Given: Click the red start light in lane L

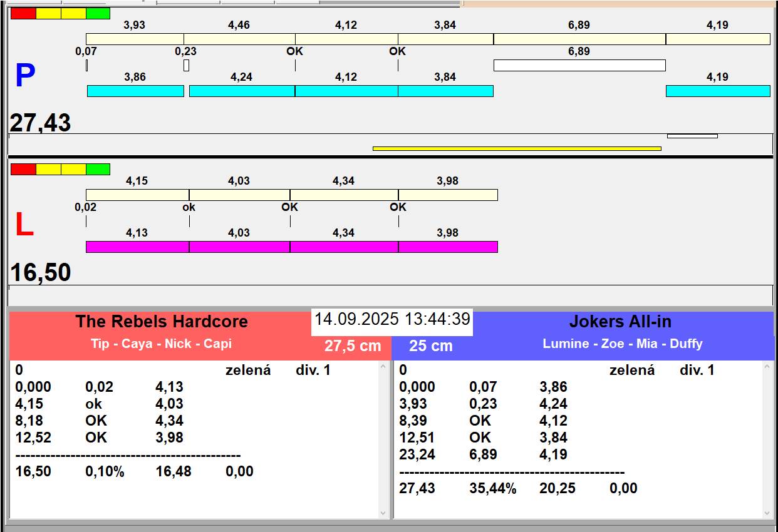Looking at the screenshot, I should point(23,169).
